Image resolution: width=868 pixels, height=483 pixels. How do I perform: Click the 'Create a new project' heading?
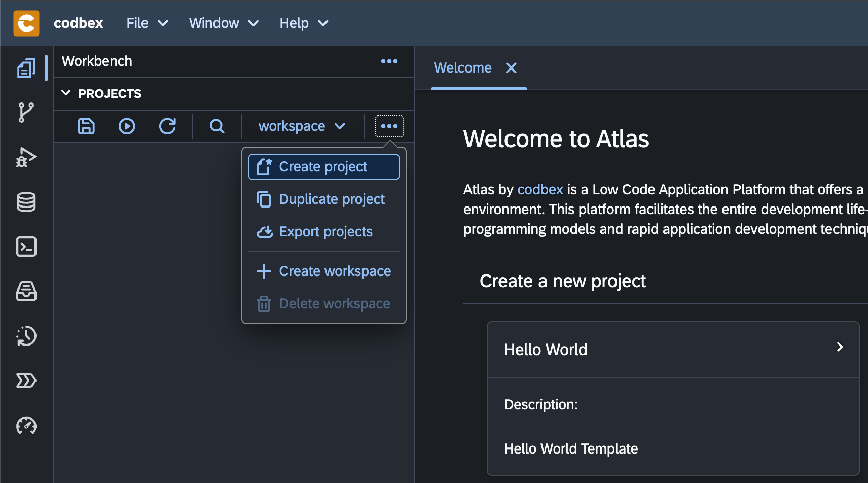click(x=563, y=281)
